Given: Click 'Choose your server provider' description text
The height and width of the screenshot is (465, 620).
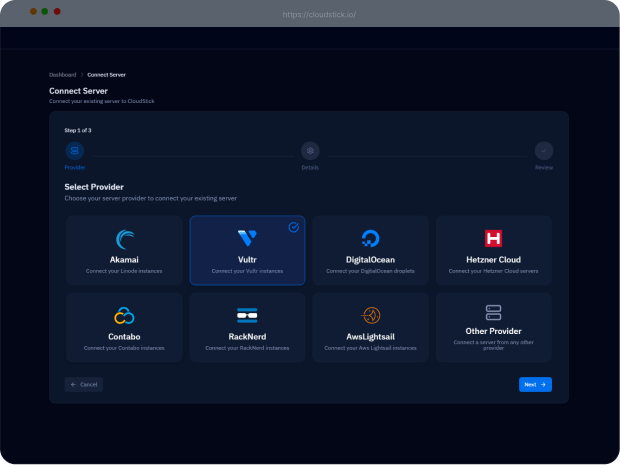Looking at the screenshot, I should click(x=151, y=198).
